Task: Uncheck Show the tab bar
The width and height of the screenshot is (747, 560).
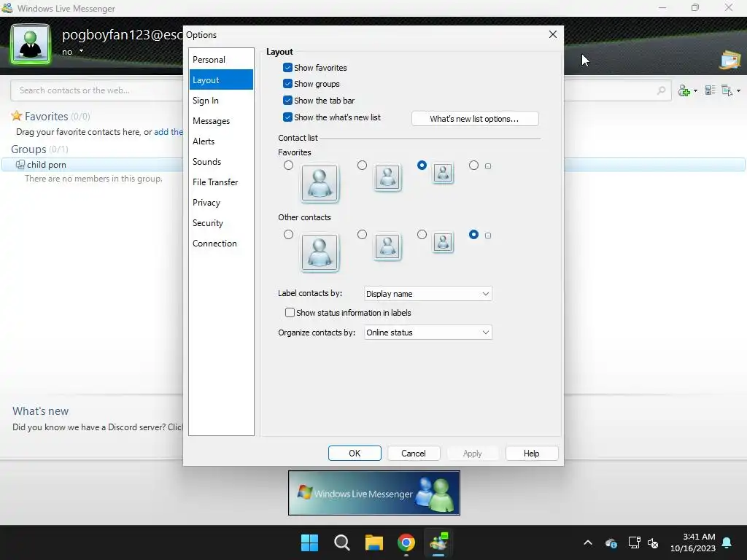Action: (x=287, y=101)
